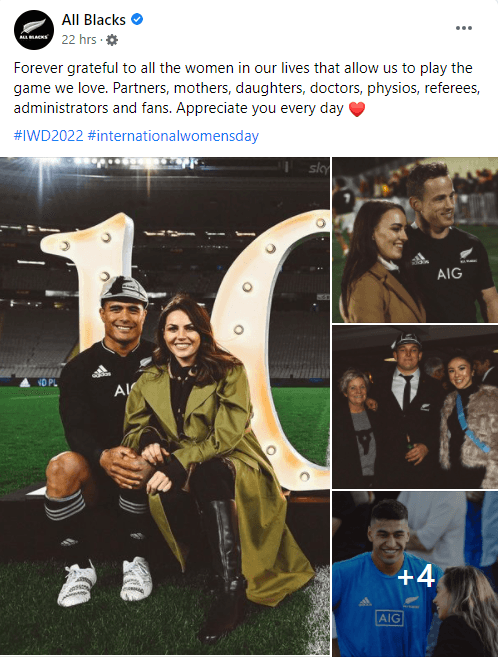
Task: Follow the #IWD2022 hashtag
Action: [x=48, y=136]
